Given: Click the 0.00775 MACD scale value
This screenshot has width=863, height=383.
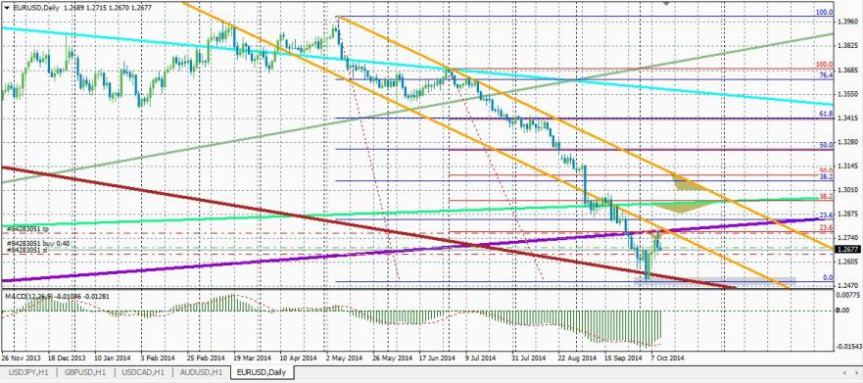Looking at the screenshot, I should [848, 297].
